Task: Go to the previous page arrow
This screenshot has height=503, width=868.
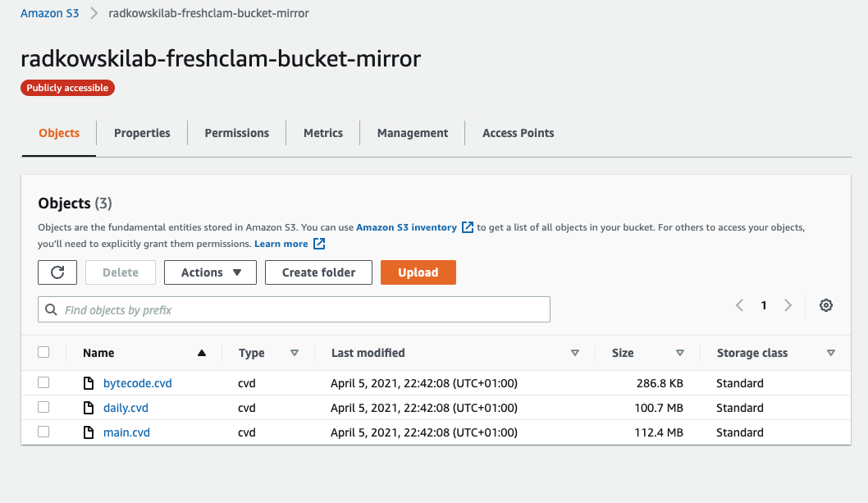Action: (739, 305)
